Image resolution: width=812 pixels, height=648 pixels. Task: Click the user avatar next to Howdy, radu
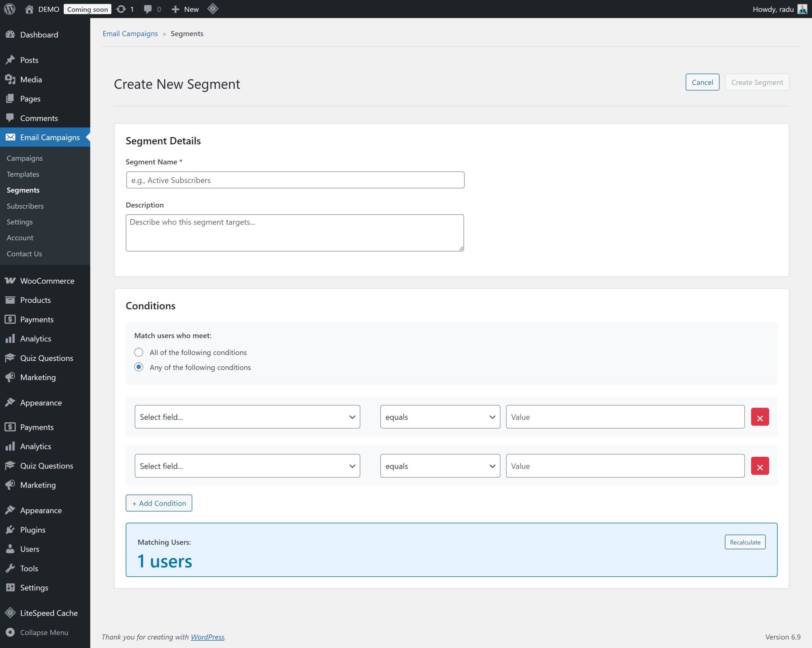[802, 9]
